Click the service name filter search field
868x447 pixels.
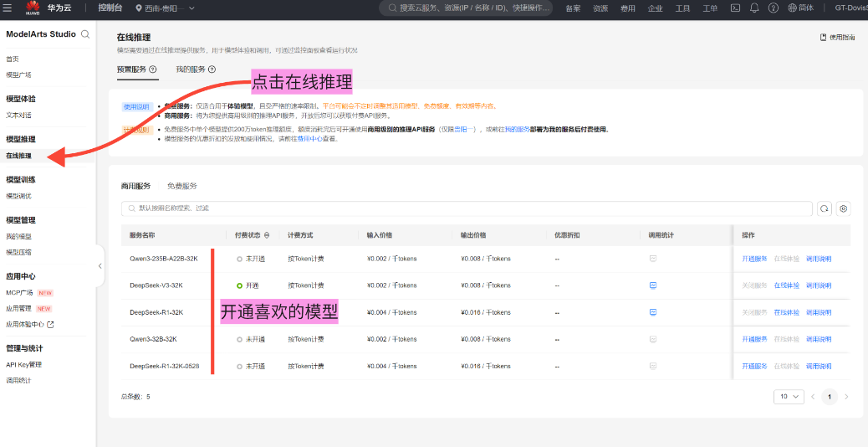pos(468,208)
